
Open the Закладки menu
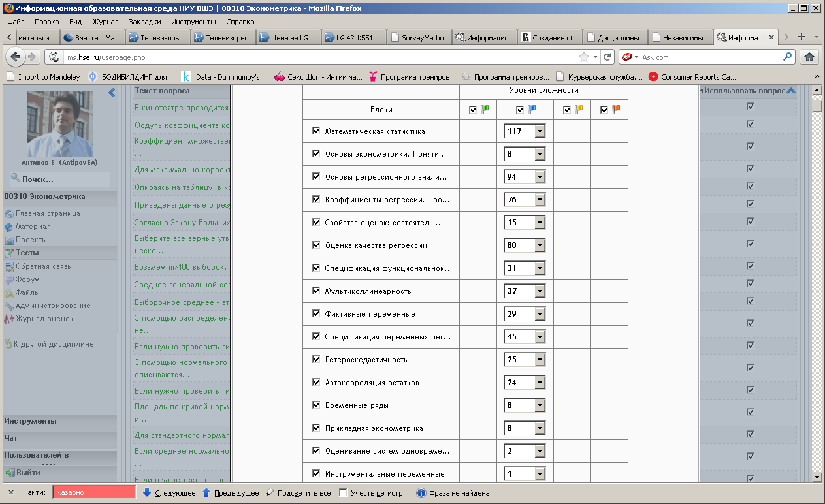point(144,21)
